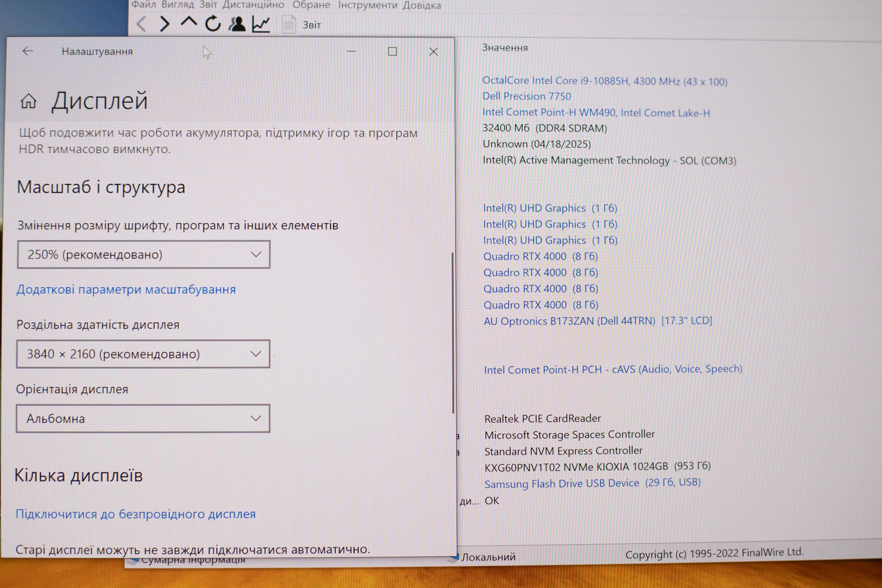This screenshot has width=882, height=588.
Task: Select the Realtek PCIE CardReader row
Action: click(x=543, y=419)
